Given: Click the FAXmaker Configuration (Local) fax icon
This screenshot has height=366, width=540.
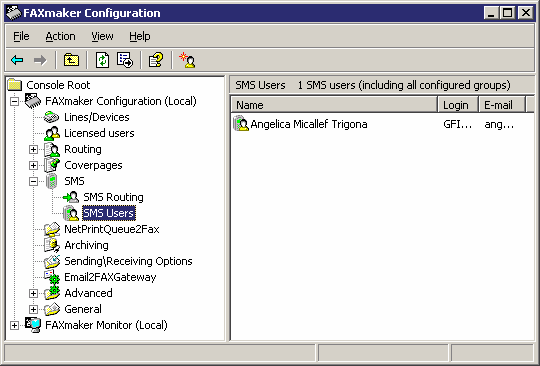Looking at the screenshot, I should coord(33,101).
